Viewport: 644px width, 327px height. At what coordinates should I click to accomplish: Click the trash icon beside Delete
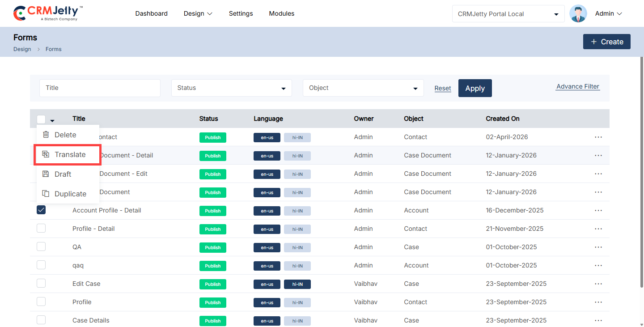coord(46,135)
